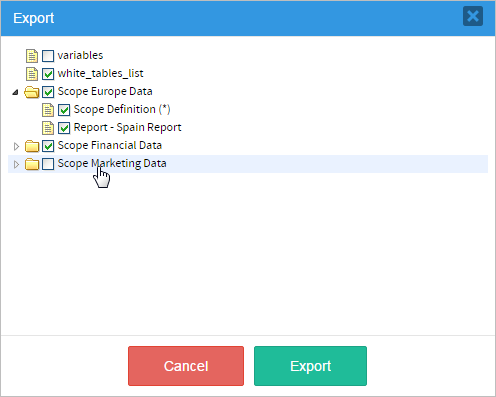496x397 pixels.
Task: Select the Scope Definition (*) label
Action: [122, 109]
